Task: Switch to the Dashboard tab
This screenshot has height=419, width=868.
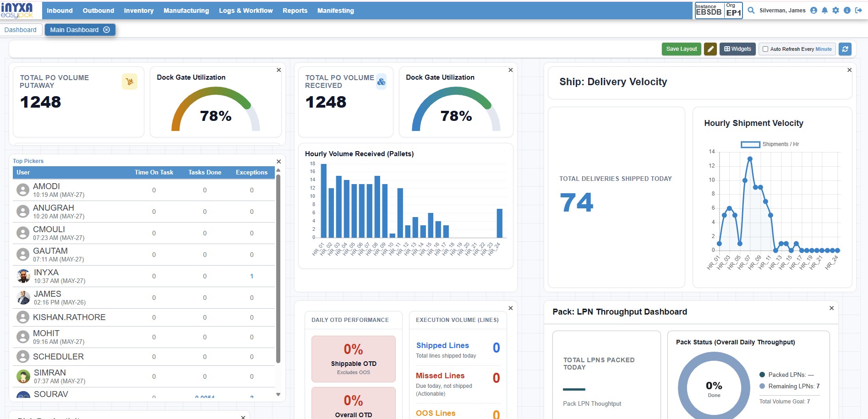Action: (21, 30)
